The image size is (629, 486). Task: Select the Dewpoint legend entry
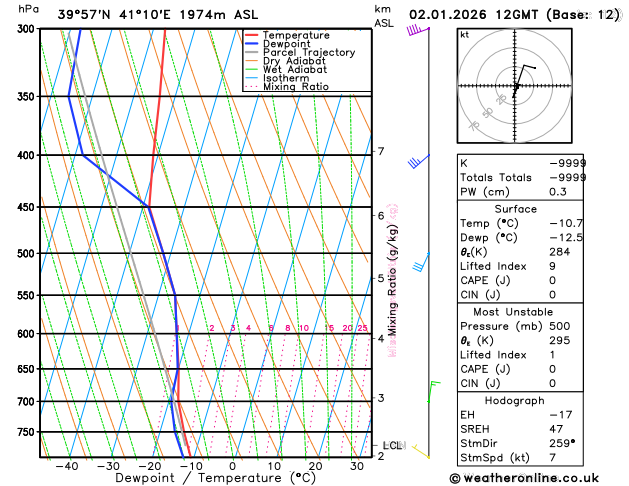click(288, 44)
